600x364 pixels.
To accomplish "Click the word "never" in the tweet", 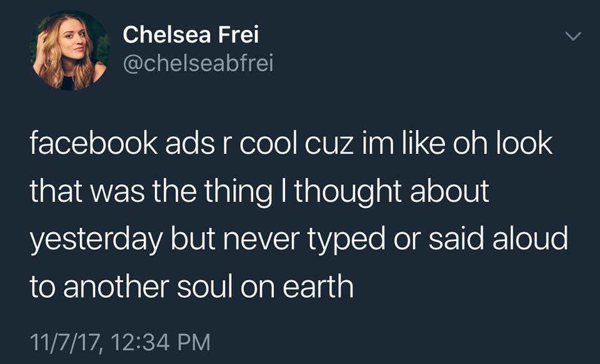I will tap(242, 240).
